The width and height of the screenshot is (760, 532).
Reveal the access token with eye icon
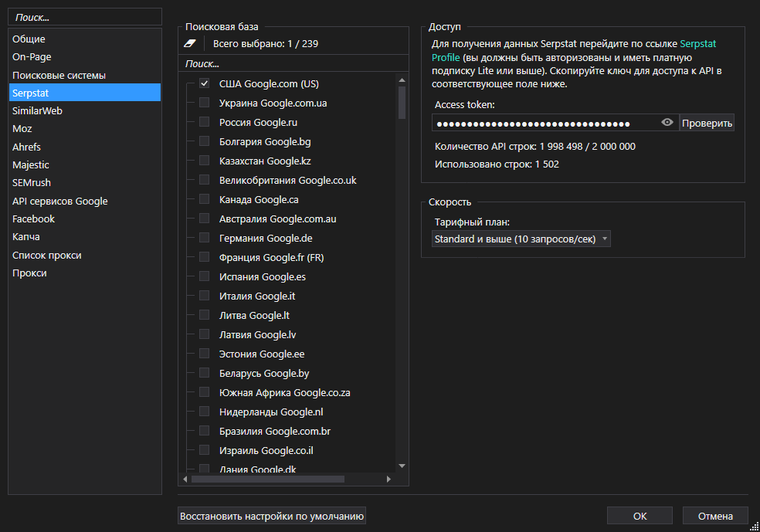coord(667,123)
